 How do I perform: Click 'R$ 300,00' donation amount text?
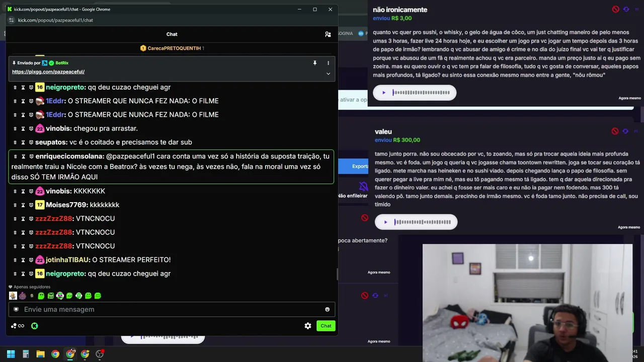[407, 140]
